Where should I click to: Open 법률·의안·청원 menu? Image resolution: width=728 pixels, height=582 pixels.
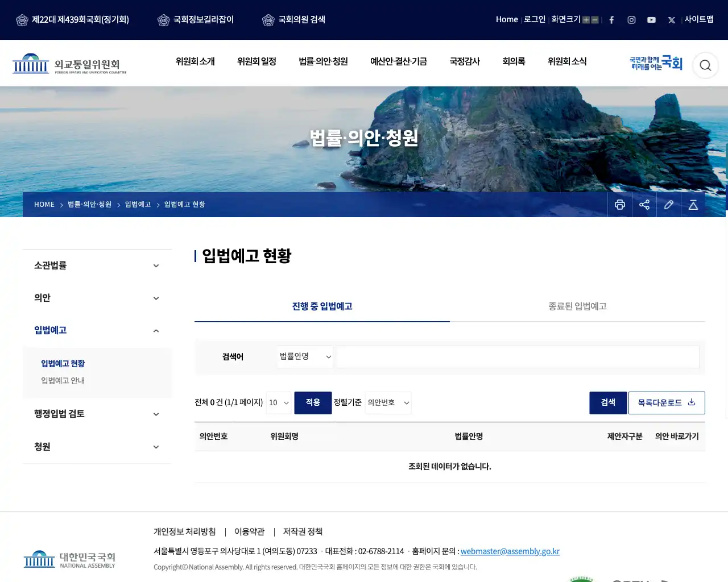point(323,61)
